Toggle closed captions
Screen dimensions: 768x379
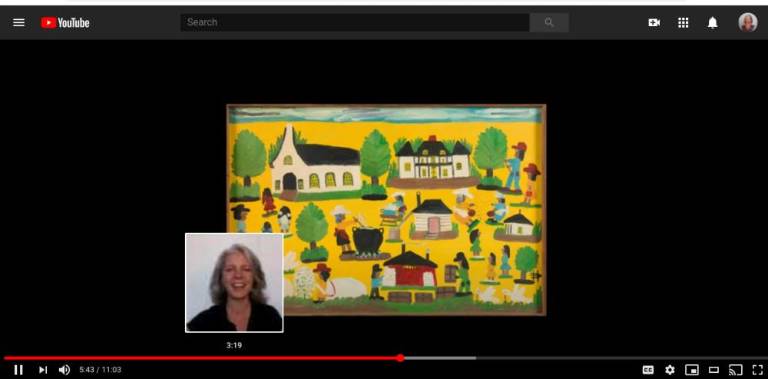[648, 370]
